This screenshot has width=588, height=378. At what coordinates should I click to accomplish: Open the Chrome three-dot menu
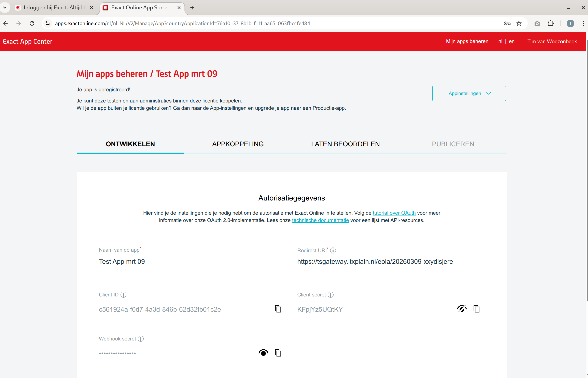click(x=583, y=23)
